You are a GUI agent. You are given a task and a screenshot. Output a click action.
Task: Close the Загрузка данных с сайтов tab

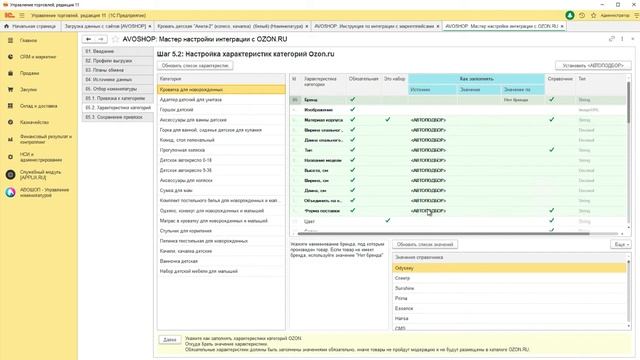click(x=150, y=26)
